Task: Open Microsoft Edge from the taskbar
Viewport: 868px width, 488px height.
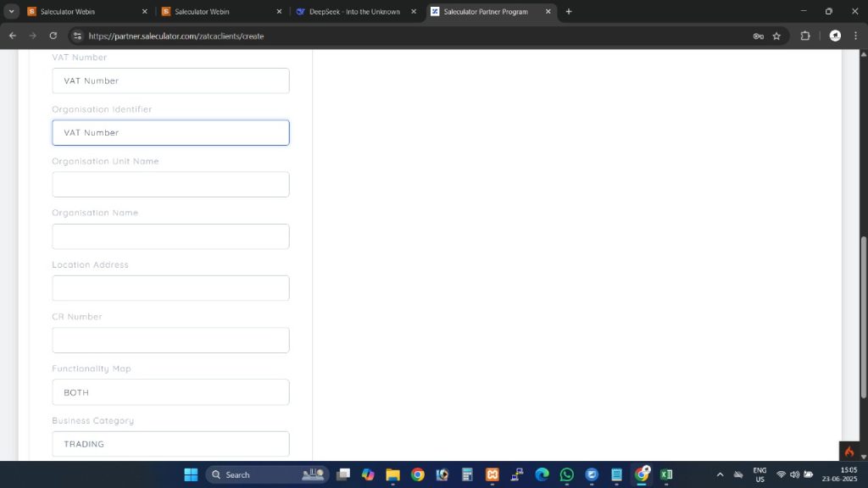Action: pyautogui.click(x=542, y=474)
